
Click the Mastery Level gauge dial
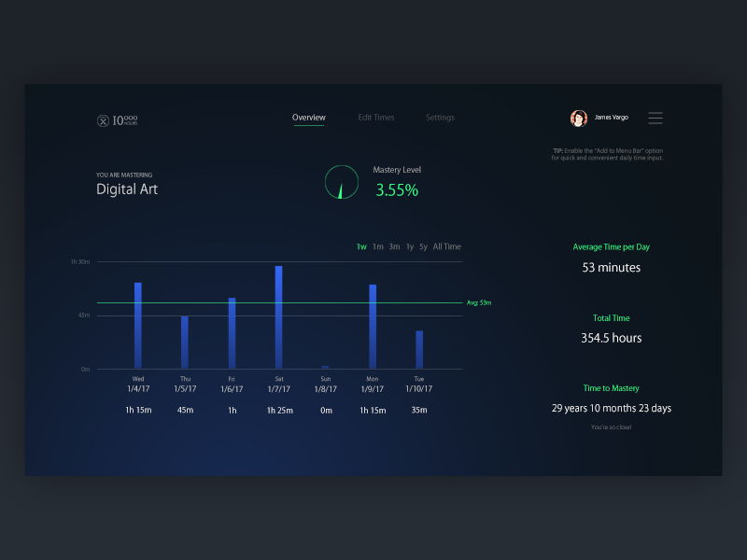pyautogui.click(x=340, y=182)
